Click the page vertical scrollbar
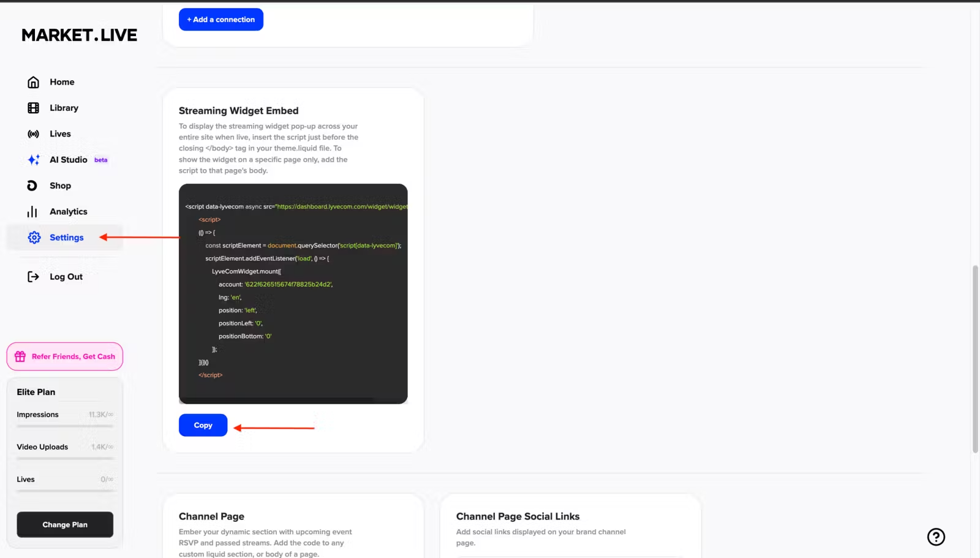 point(975,359)
